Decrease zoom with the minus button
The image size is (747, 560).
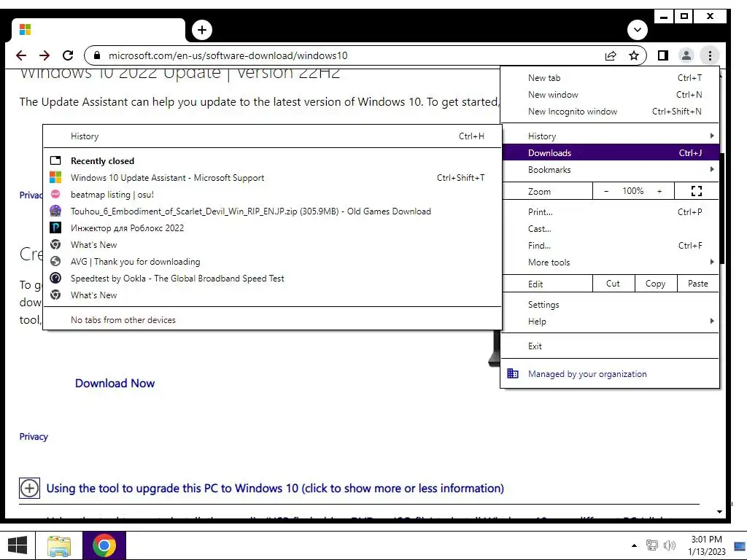(606, 191)
